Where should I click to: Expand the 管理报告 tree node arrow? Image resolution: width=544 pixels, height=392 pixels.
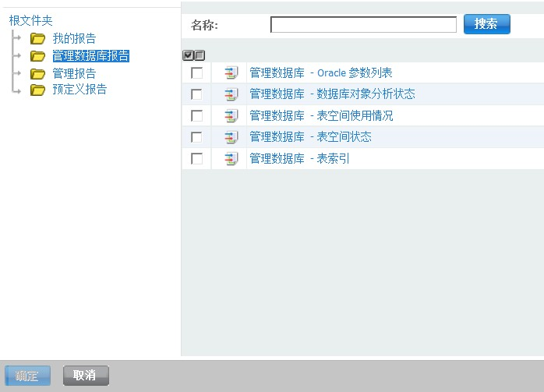pyautogui.click(x=17, y=72)
